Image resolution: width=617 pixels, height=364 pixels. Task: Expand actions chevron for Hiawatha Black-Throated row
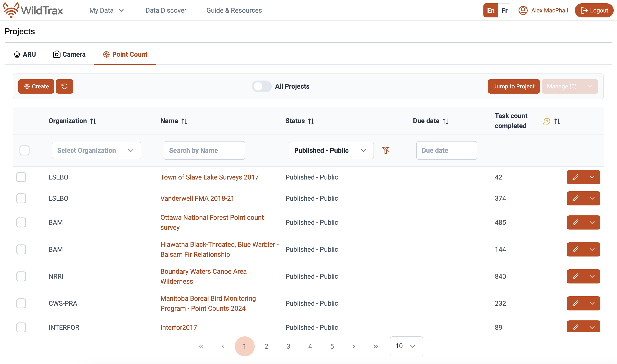[x=592, y=249]
